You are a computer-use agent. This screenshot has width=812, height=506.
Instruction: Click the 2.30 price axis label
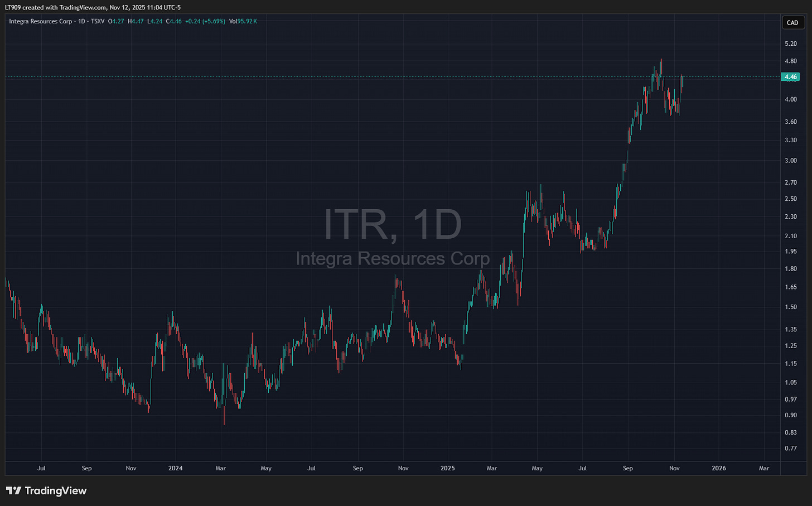790,216
